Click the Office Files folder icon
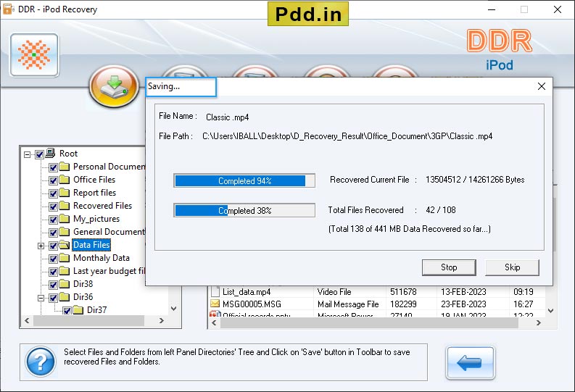This screenshot has height=392, width=575. tap(65, 180)
